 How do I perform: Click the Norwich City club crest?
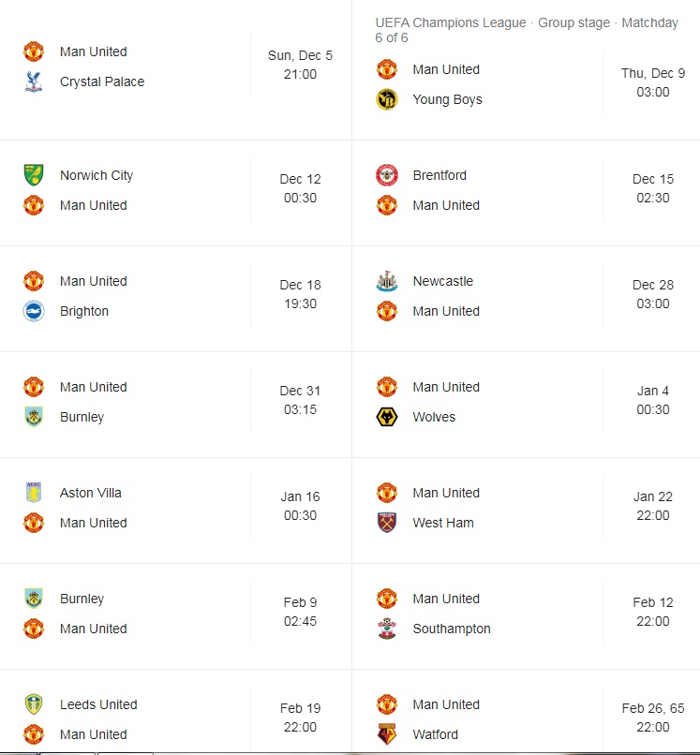click(34, 175)
